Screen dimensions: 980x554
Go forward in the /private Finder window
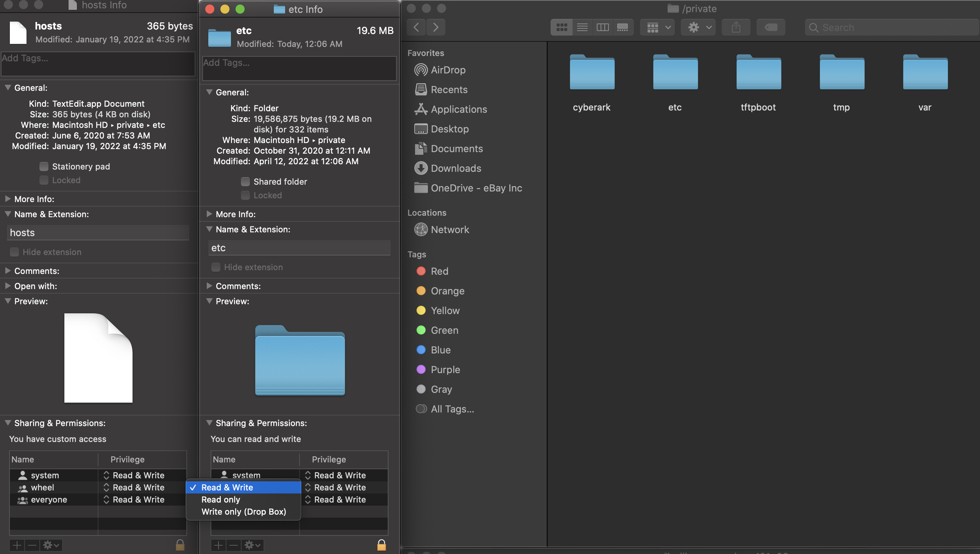(x=436, y=27)
